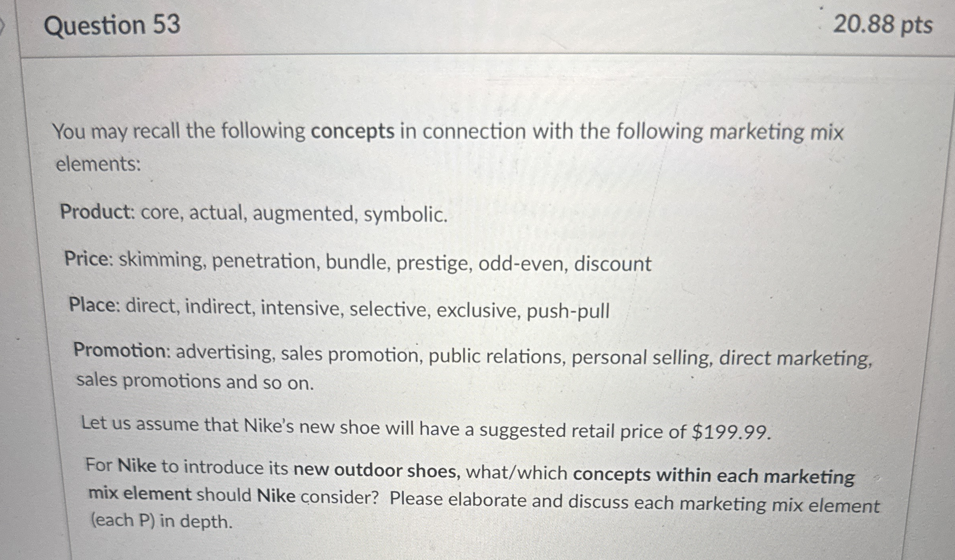Click the word skimming in Price line

[162, 261]
